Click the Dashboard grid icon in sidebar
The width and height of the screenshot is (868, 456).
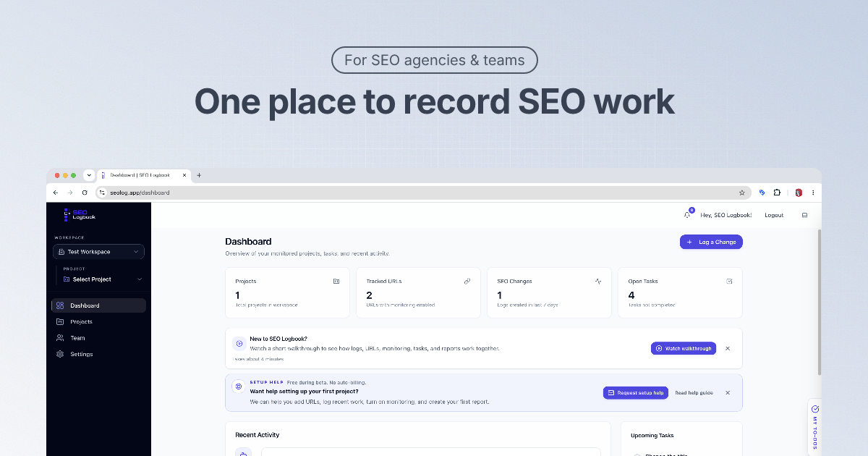[x=60, y=305]
